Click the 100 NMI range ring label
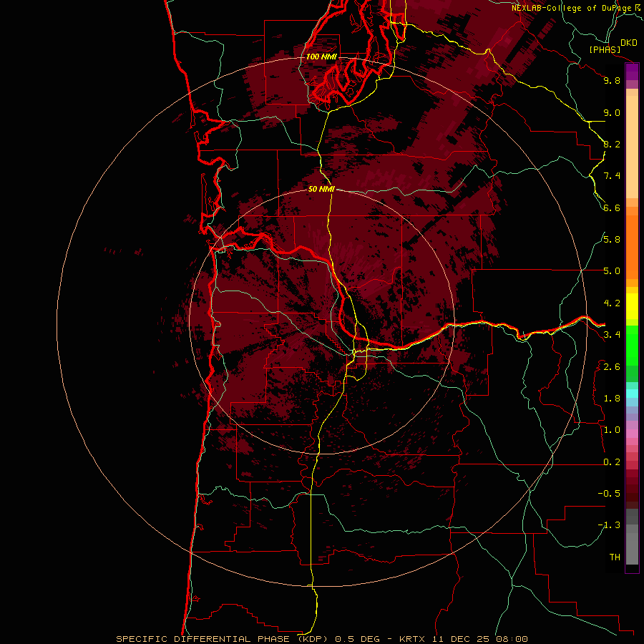 coord(321,57)
